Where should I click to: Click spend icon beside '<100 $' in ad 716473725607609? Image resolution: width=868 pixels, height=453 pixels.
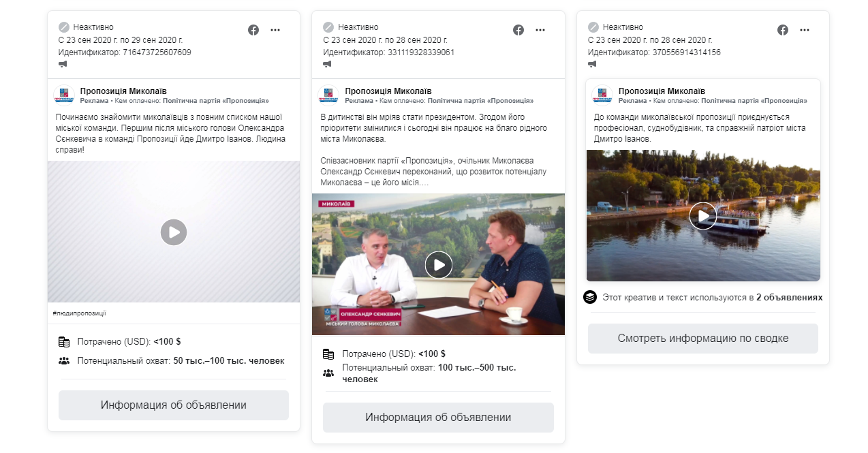(64, 342)
